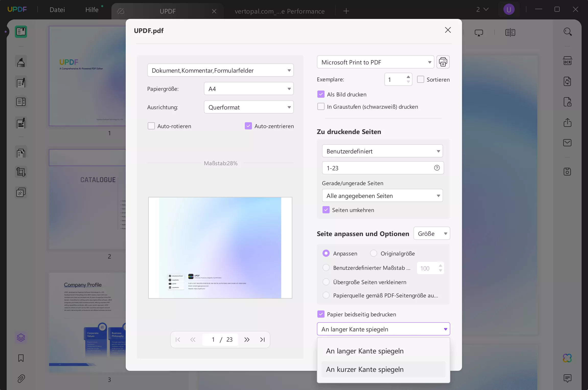
Task: Increase Exemplare copies with up arrow
Action: coord(408,77)
